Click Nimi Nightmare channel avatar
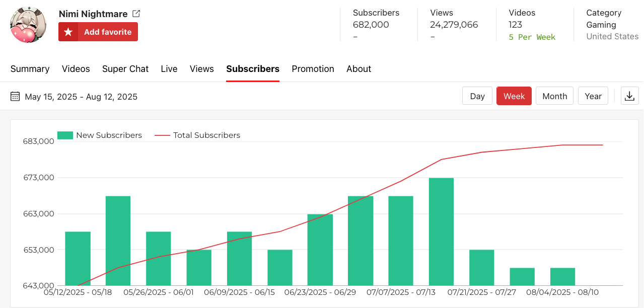644x308 pixels. point(28,25)
